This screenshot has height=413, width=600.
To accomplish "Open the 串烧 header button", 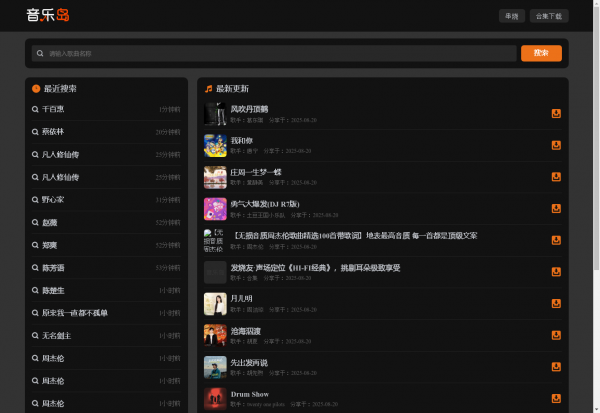I will pos(511,16).
